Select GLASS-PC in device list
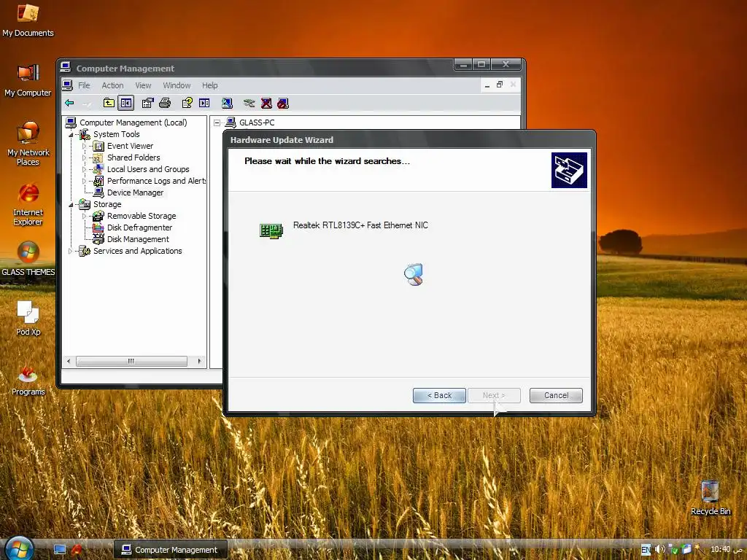This screenshot has height=560, width=747. pyautogui.click(x=257, y=122)
